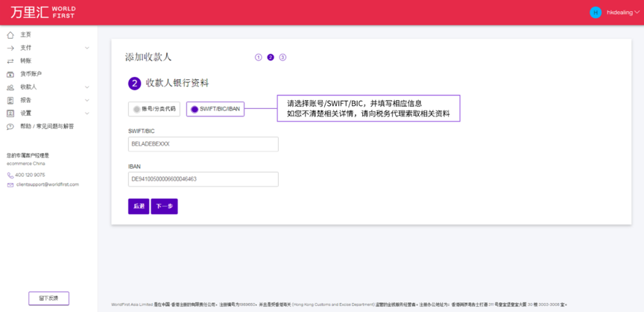Go to step 3 indicator circle
Screen dimensions: 644x312
[283, 57]
